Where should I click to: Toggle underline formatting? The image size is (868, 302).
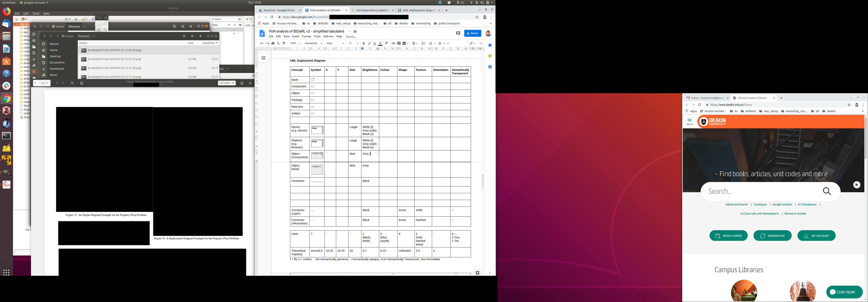(374, 43)
